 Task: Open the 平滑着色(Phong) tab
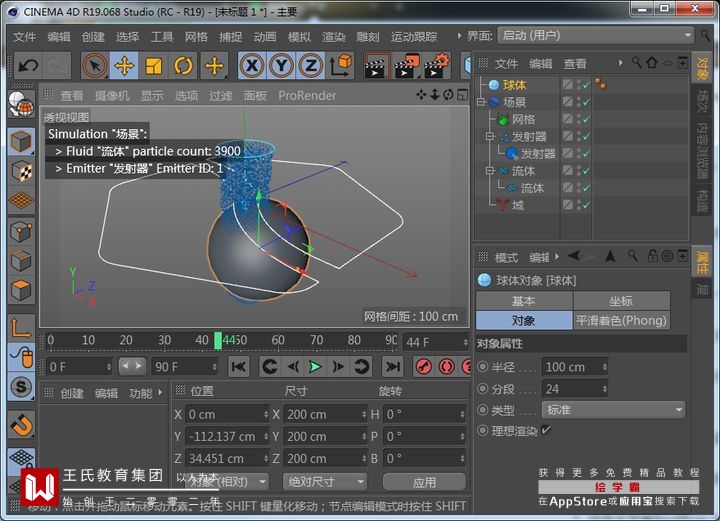point(621,320)
